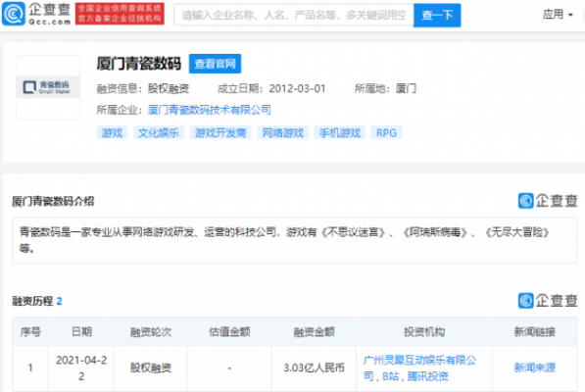Viewport: 585px width, 392px height.
Task: Open the 应用 dropdown menu
Action: tap(558, 14)
